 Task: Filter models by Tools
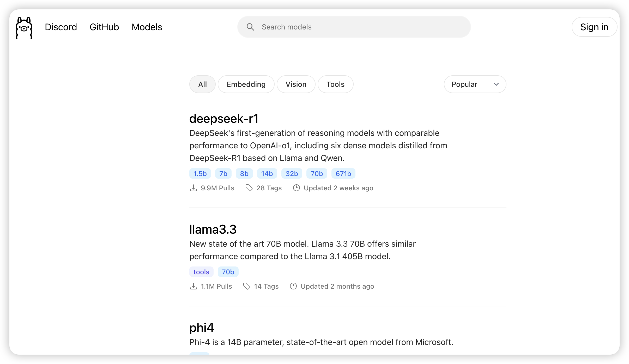336,84
